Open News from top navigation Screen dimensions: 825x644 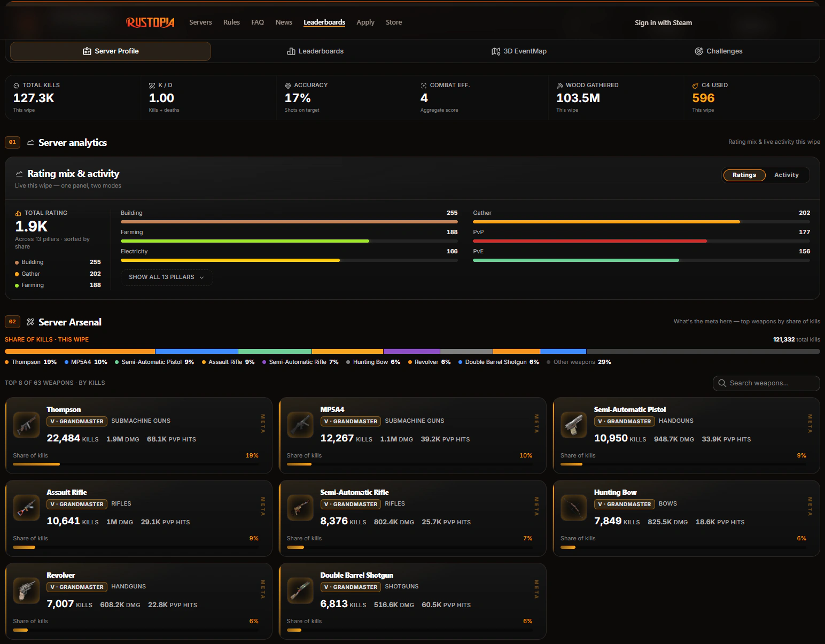tap(284, 22)
